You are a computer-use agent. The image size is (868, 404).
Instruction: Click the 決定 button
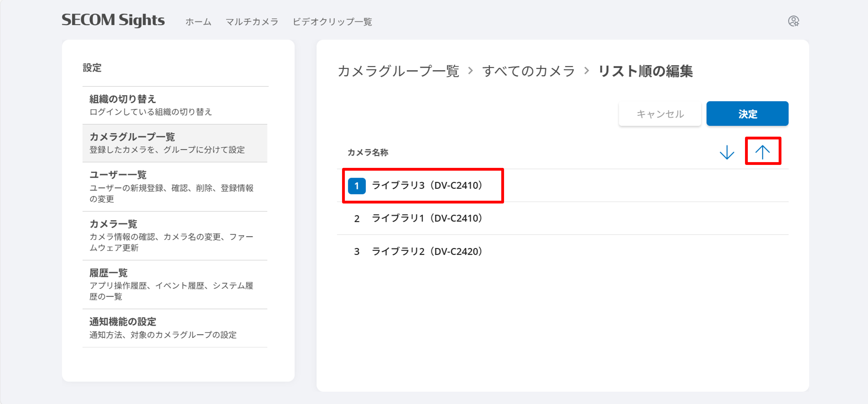point(747,114)
